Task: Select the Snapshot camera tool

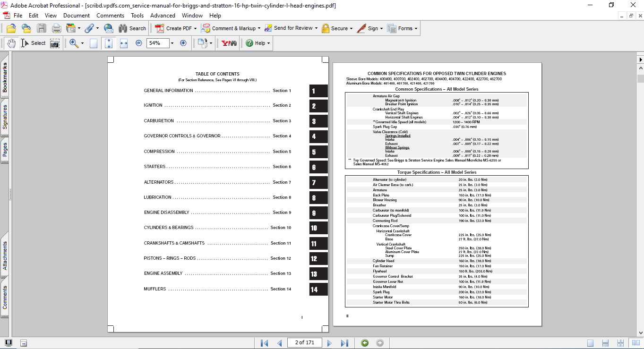Action: pyautogui.click(x=55, y=43)
